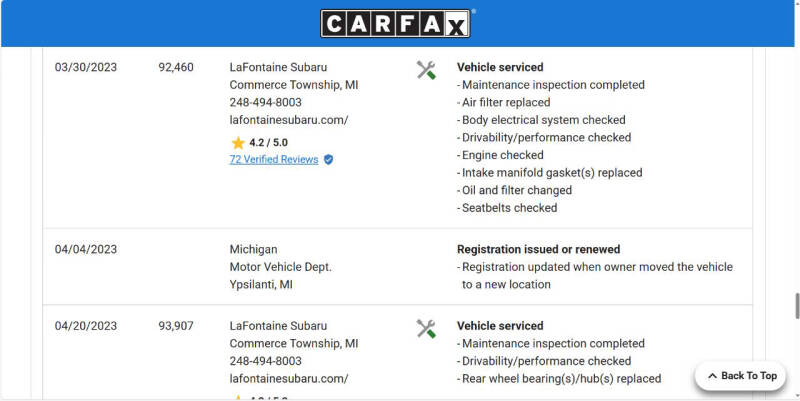Image resolution: width=800 pixels, height=401 pixels.
Task: Click the 04/04/2023 date entry
Action: pos(86,249)
